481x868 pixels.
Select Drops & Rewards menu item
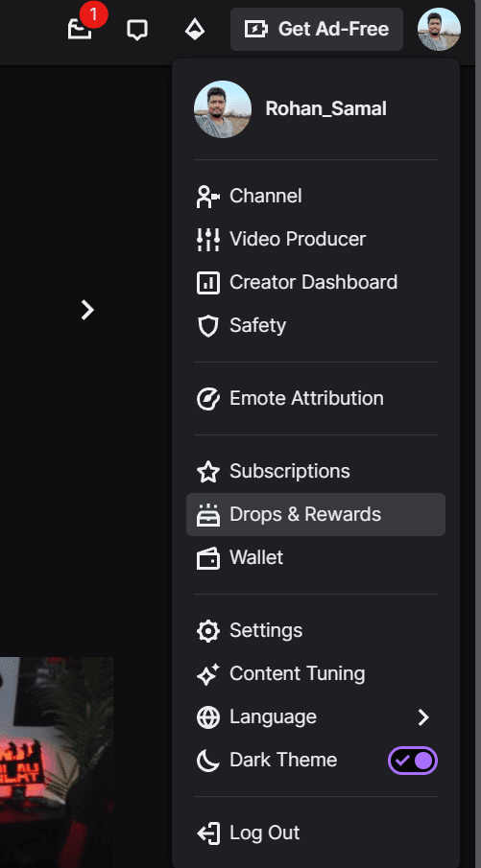(316, 515)
